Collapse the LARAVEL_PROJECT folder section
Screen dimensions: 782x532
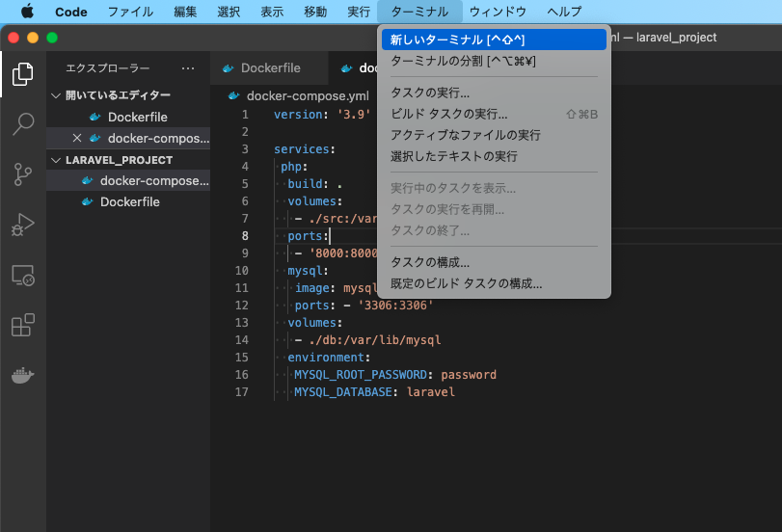[x=56, y=160]
